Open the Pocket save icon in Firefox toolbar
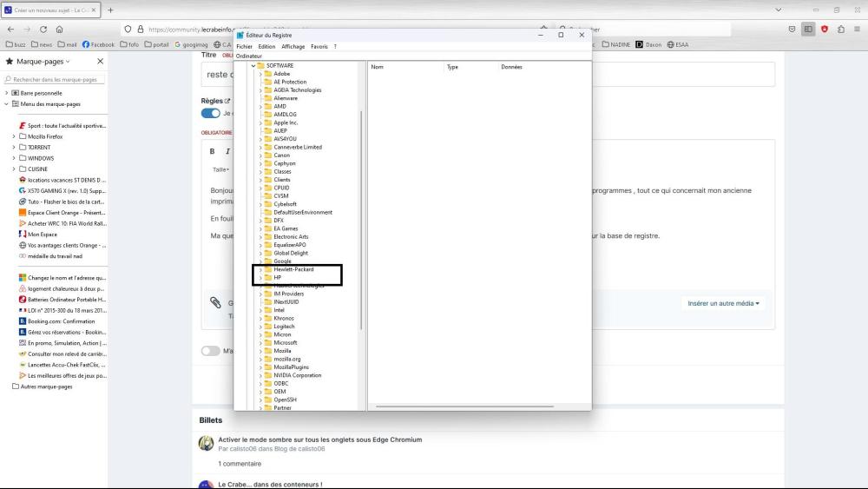The width and height of the screenshot is (868, 489). [792, 30]
